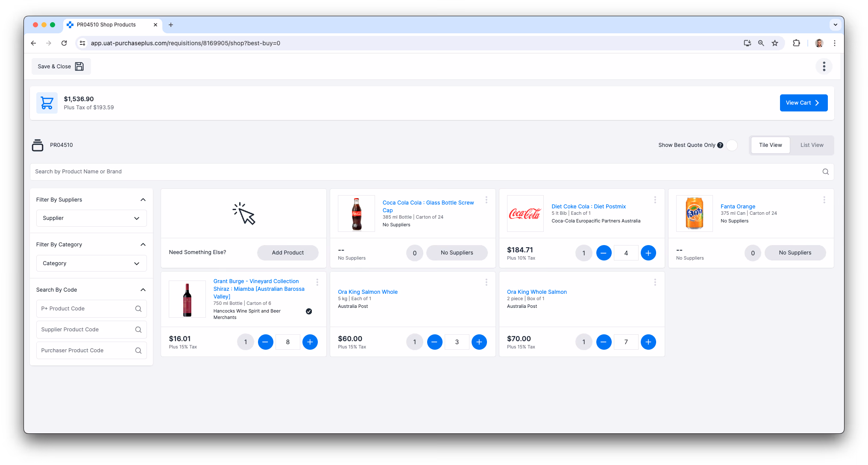The image size is (868, 465).
Task: Open Diet Coke Cola : Diet Postmix link
Action: 588,207
